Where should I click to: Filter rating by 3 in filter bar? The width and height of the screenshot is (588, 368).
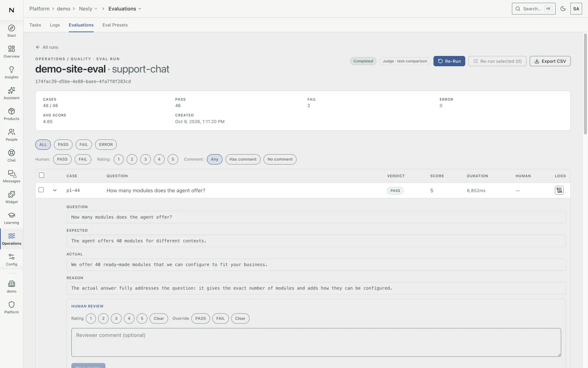pyautogui.click(x=146, y=159)
